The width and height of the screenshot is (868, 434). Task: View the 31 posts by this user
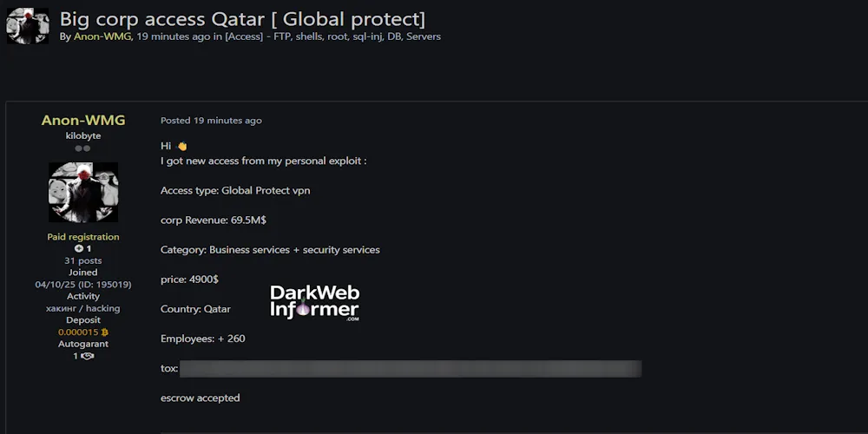pos(83,260)
